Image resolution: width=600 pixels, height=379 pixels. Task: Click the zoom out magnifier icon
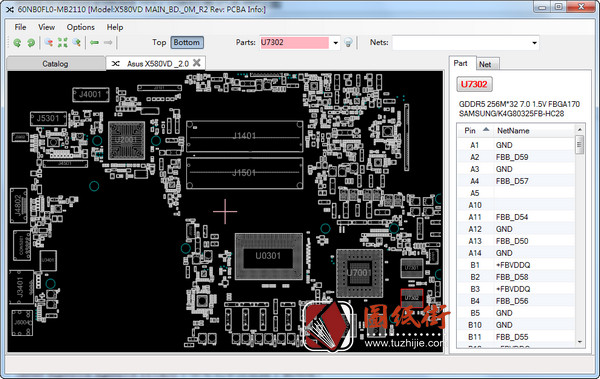pyautogui.click(x=49, y=42)
